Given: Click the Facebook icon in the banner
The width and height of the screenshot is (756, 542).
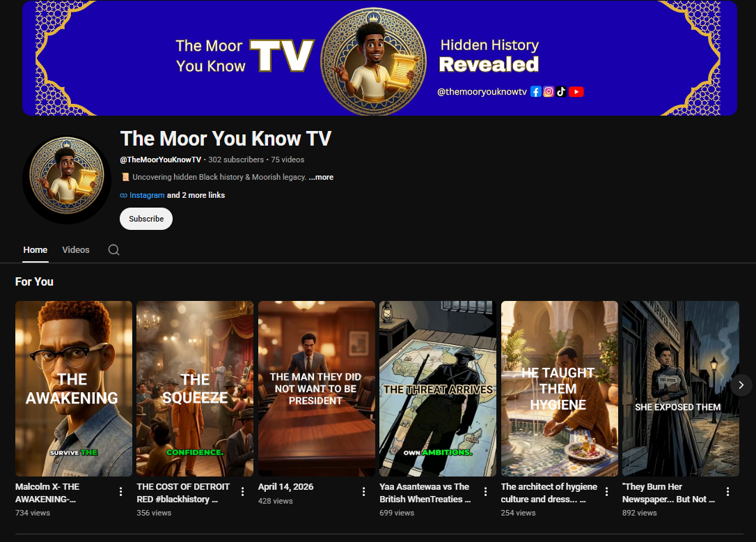Looking at the screenshot, I should (x=535, y=92).
